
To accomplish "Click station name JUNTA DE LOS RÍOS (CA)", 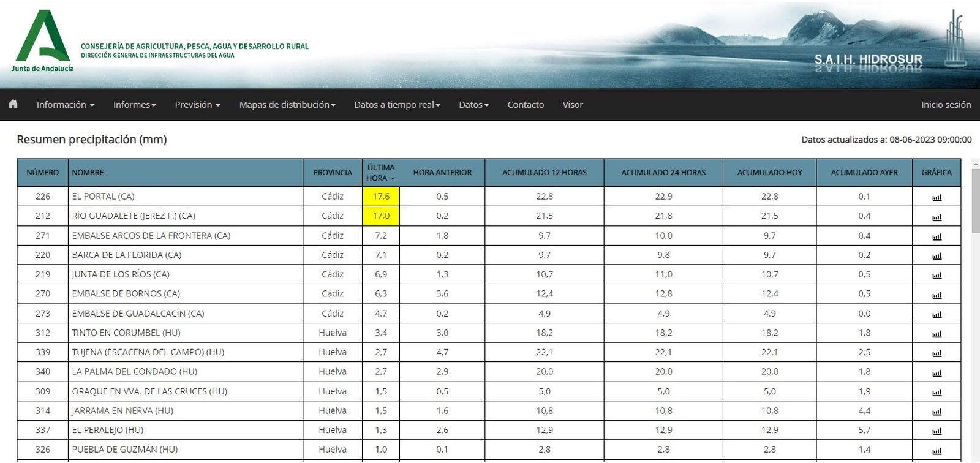I will pyautogui.click(x=121, y=274).
